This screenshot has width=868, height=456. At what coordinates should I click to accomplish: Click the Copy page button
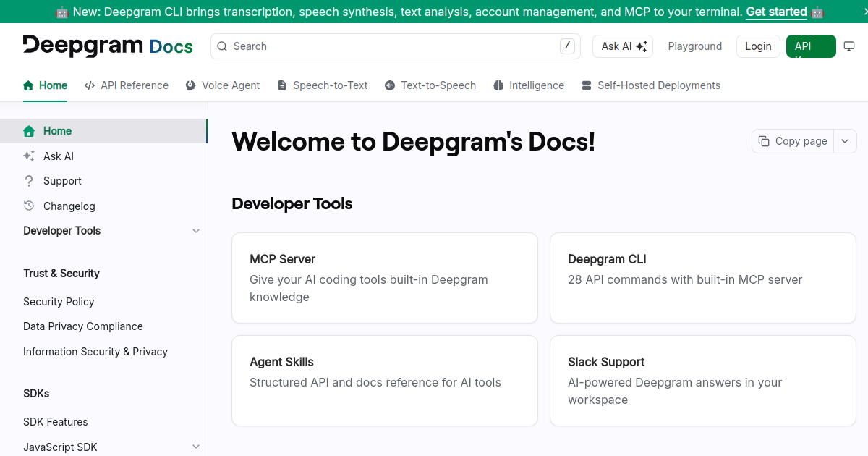click(x=793, y=141)
